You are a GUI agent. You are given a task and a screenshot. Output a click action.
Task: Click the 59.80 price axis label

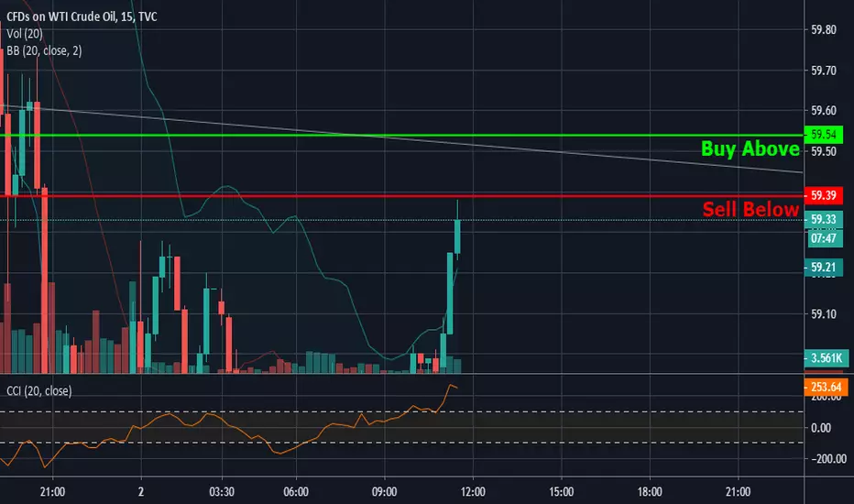(x=824, y=30)
